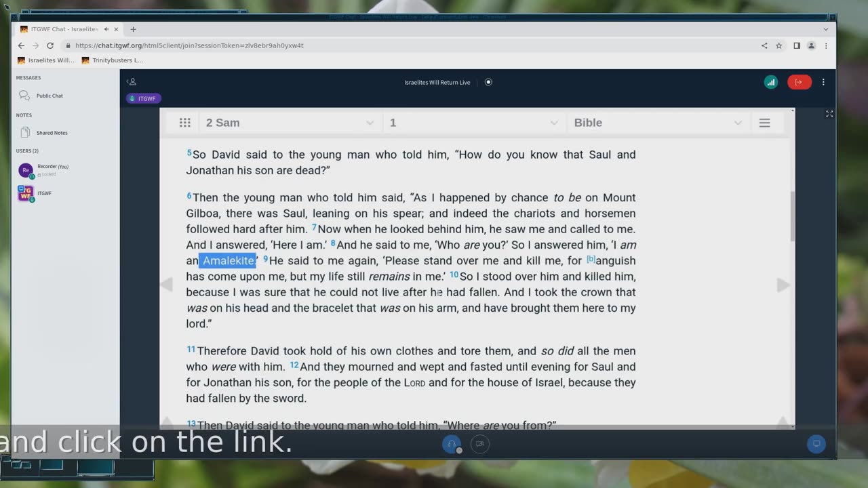Image resolution: width=868 pixels, height=488 pixels.
Task: Expand the Bible version dropdown
Action: (x=658, y=123)
